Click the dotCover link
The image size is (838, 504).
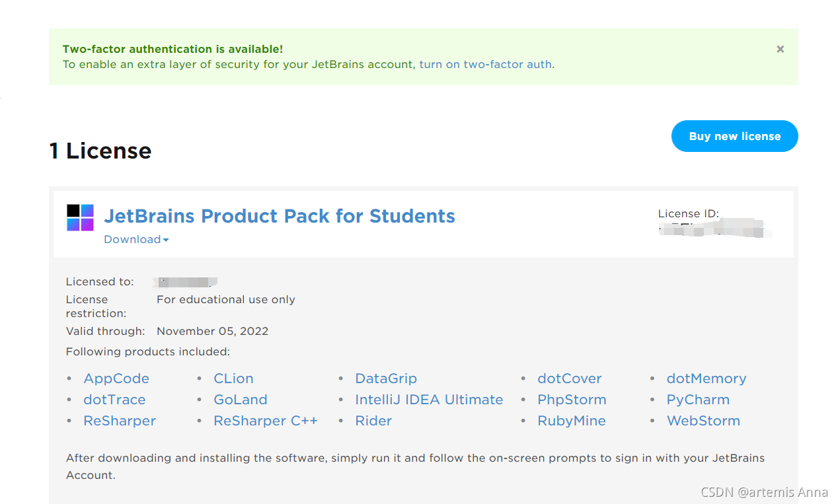point(570,378)
